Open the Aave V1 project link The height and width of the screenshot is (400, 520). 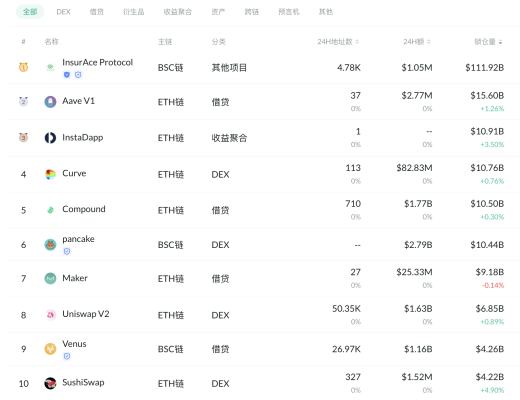point(78,101)
